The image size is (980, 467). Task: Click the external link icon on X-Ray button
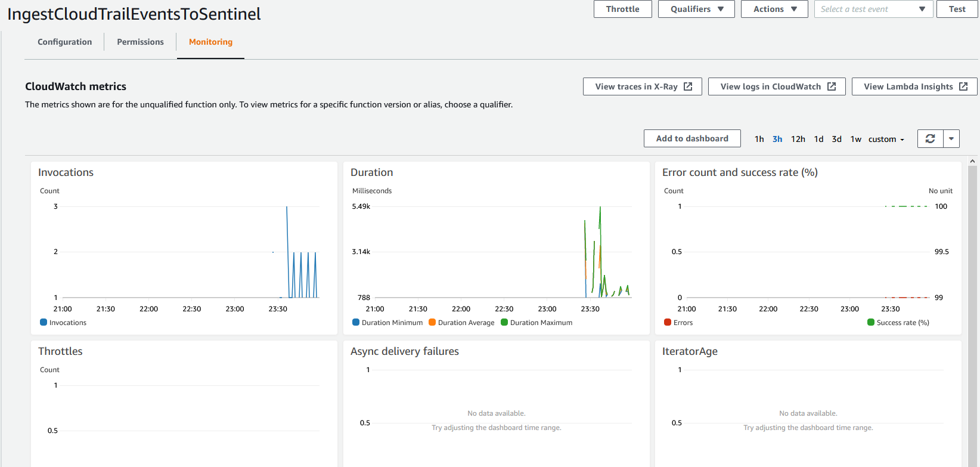point(688,86)
